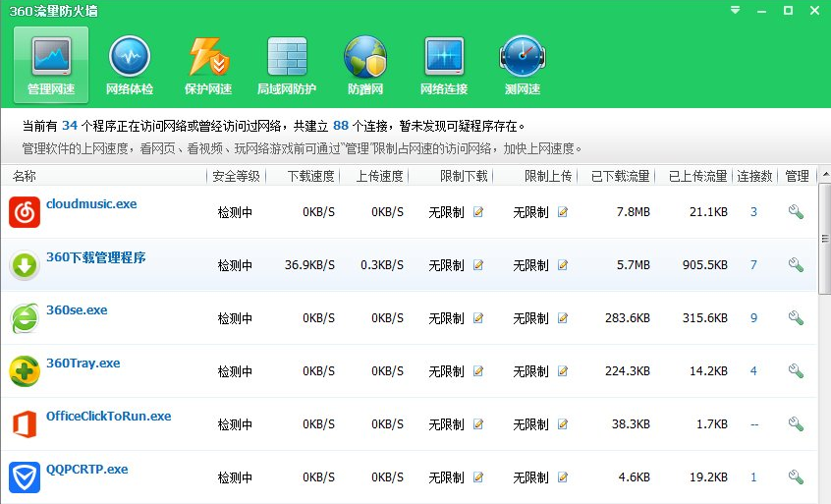Launch the 测网速 speed test
Screen dimensions: 831x504
[523, 65]
